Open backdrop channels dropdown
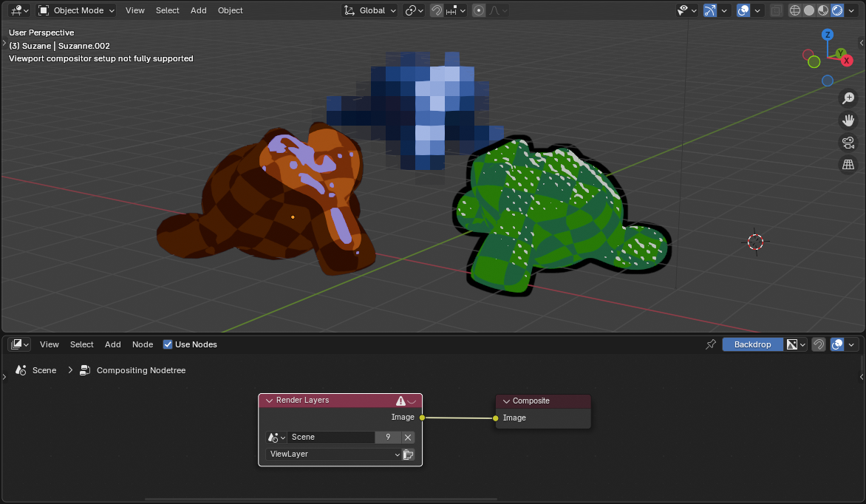This screenshot has width=866, height=504. coord(796,344)
